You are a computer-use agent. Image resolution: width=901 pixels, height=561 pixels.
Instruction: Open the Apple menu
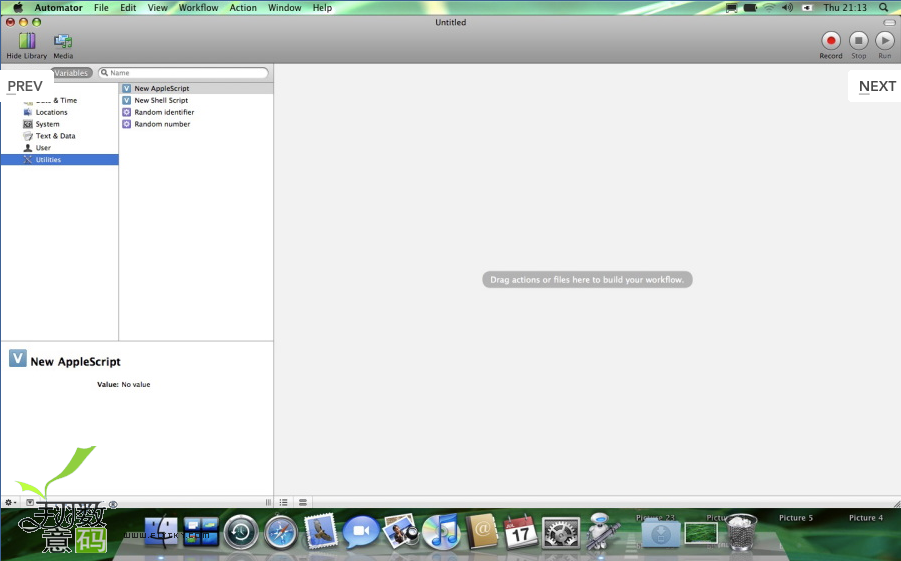click(18, 7)
